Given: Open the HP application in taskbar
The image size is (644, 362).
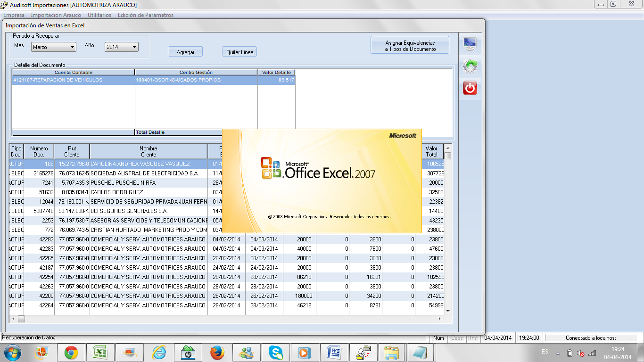Looking at the screenshot, I should pos(188,352).
